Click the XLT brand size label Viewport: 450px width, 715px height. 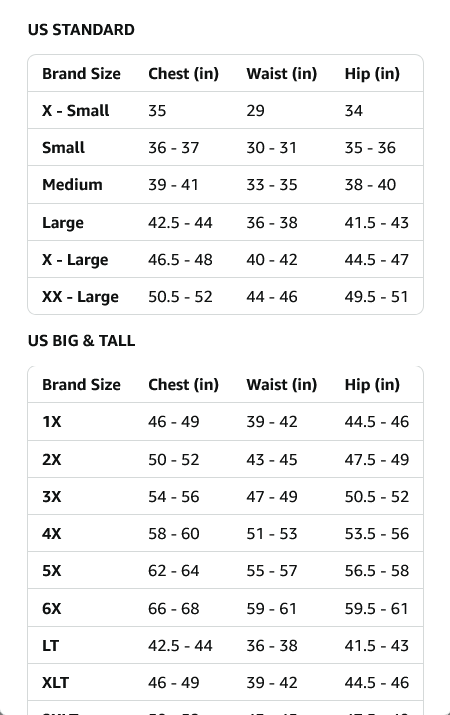pos(56,683)
